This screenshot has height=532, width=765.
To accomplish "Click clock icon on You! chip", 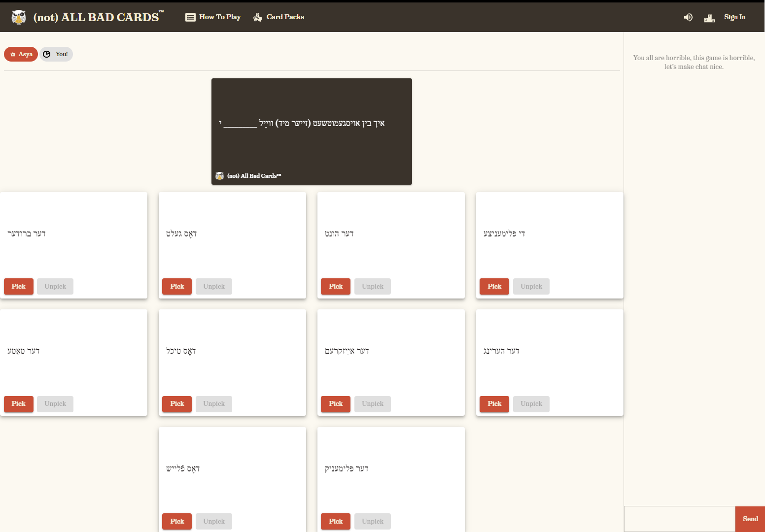I will point(47,54).
